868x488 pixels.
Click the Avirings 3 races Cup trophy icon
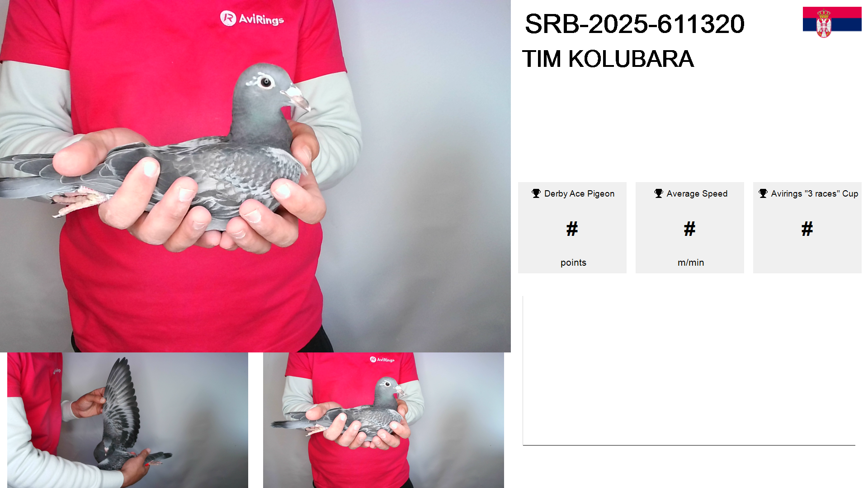click(763, 193)
